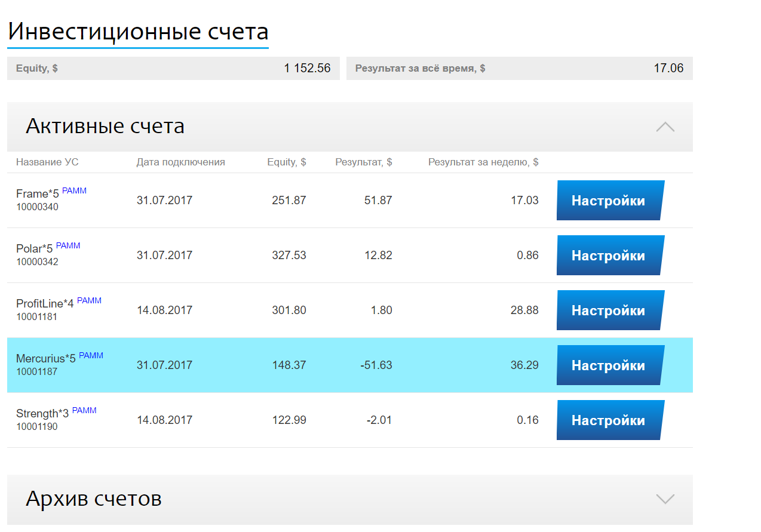Select the ProfitLine*4 account name
Viewport: 761px width, 532px height.
point(45,304)
